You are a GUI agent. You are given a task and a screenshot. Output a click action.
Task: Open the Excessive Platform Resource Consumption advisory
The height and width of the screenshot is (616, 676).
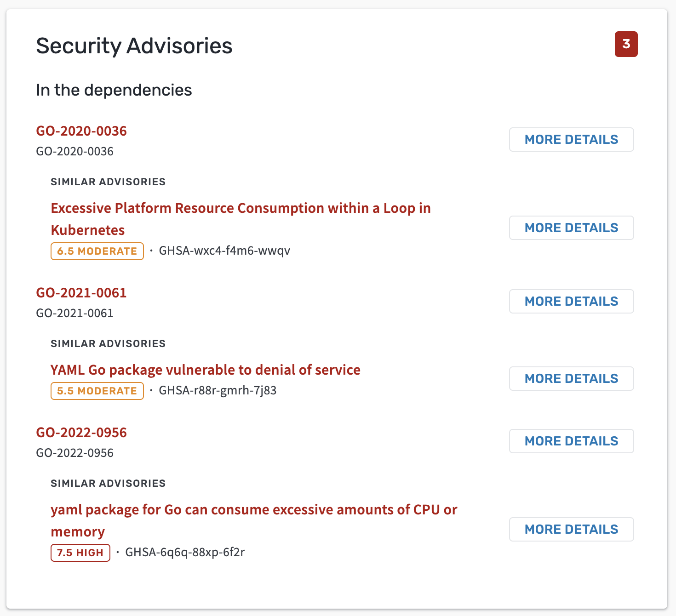241,219
